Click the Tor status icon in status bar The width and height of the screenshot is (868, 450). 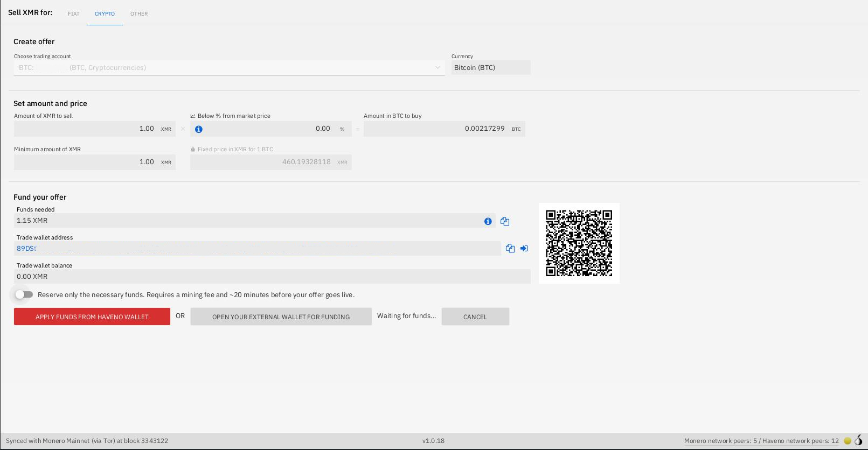point(859,440)
